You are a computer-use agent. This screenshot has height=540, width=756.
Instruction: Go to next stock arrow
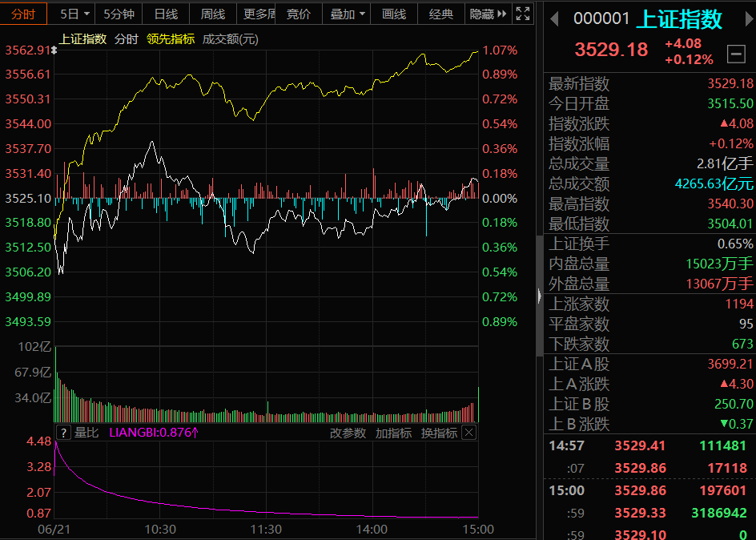(x=750, y=19)
